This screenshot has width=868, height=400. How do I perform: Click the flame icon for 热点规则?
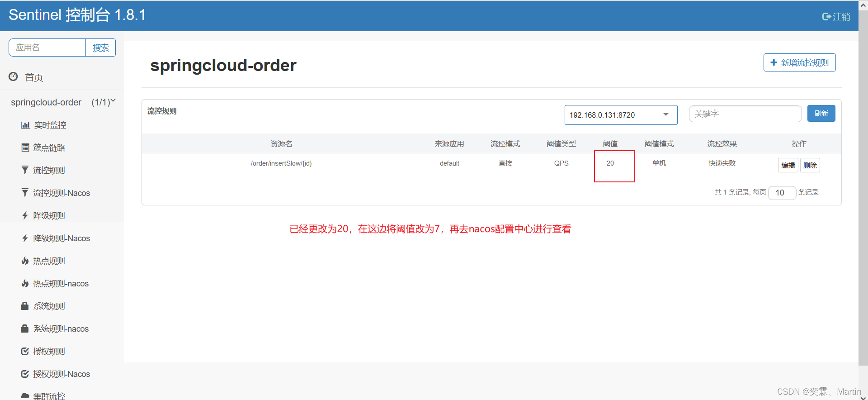coord(25,261)
